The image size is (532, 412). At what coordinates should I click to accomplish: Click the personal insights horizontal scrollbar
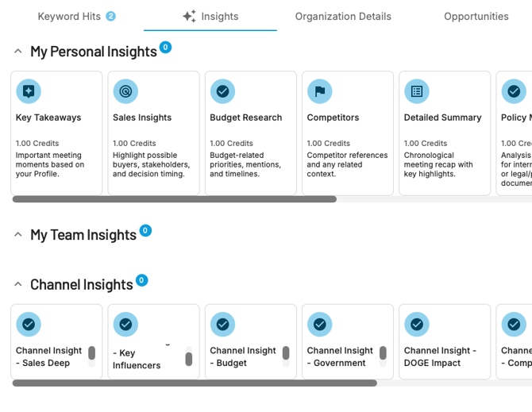click(175, 199)
